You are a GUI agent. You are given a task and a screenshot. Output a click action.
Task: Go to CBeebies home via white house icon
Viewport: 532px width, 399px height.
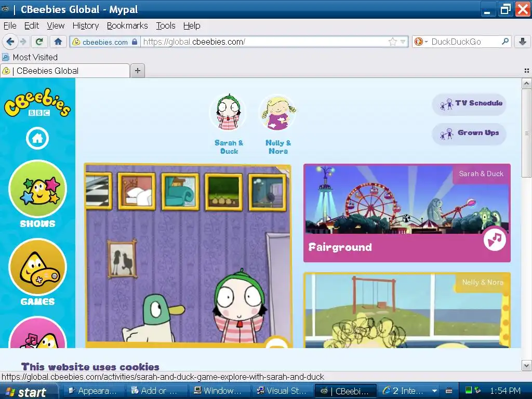coord(37,138)
